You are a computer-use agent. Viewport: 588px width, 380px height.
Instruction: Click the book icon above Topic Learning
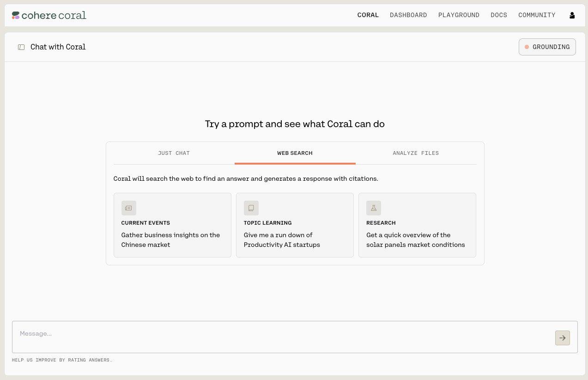[251, 208]
